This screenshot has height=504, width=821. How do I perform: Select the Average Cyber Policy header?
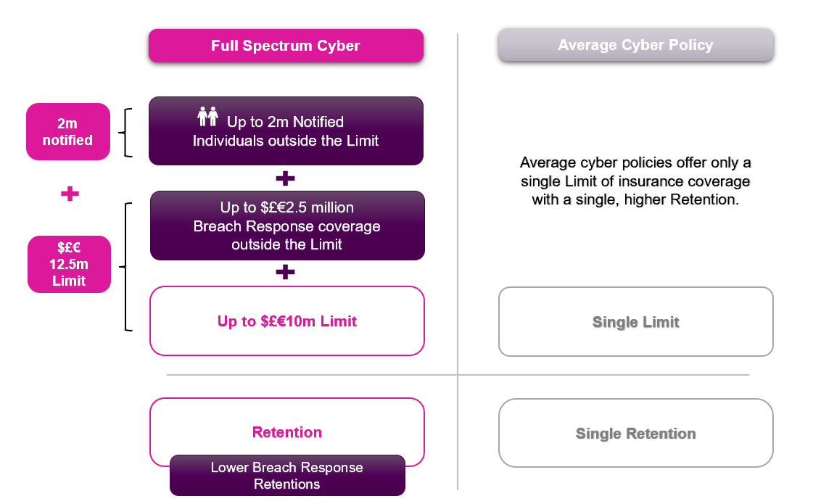635,45
